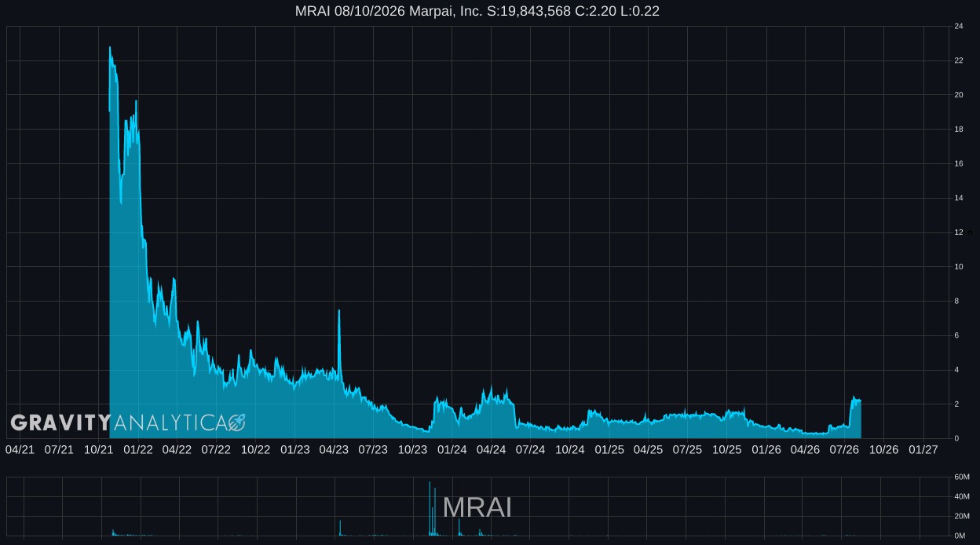Select the '07/22' date axis label
The height and width of the screenshot is (545, 980).
coord(216,449)
